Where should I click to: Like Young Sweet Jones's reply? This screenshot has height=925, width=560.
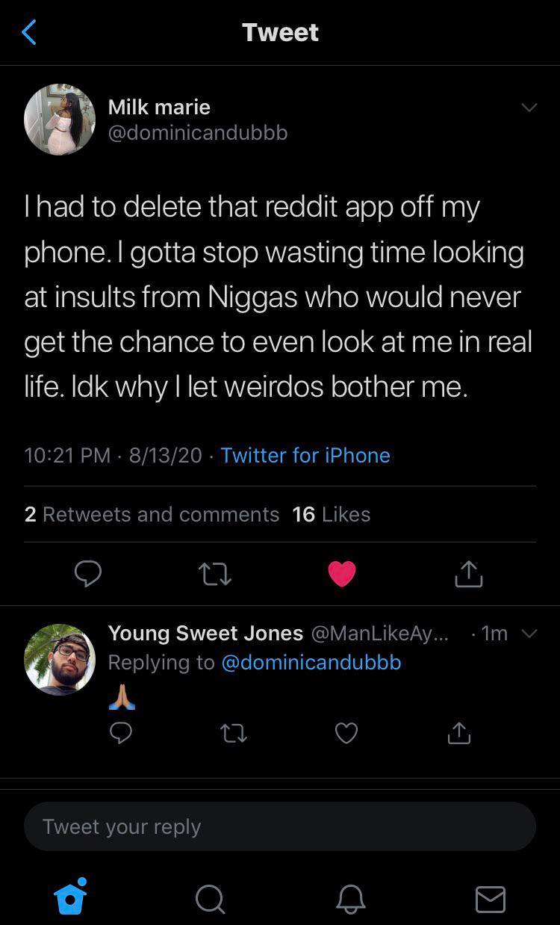click(x=346, y=734)
